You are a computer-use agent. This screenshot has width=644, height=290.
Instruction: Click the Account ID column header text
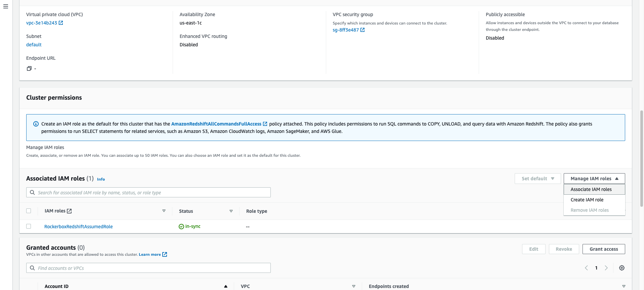coord(56,286)
